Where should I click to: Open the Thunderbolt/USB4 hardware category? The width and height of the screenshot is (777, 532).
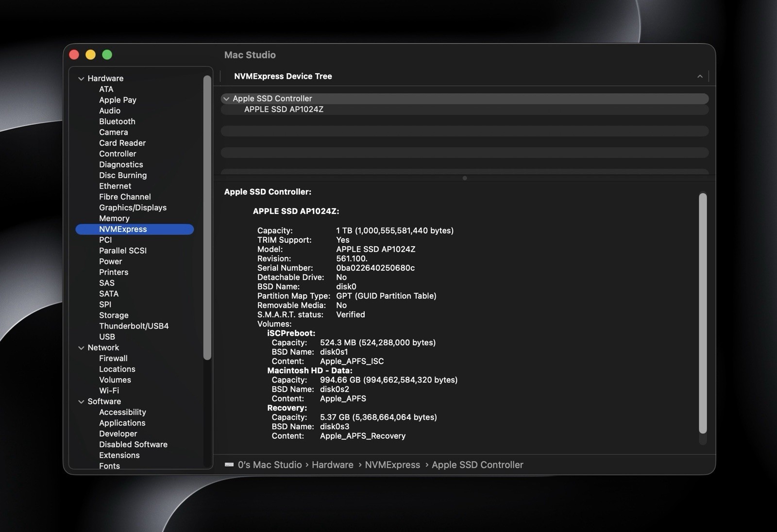pyautogui.click(x=134, y=326)
